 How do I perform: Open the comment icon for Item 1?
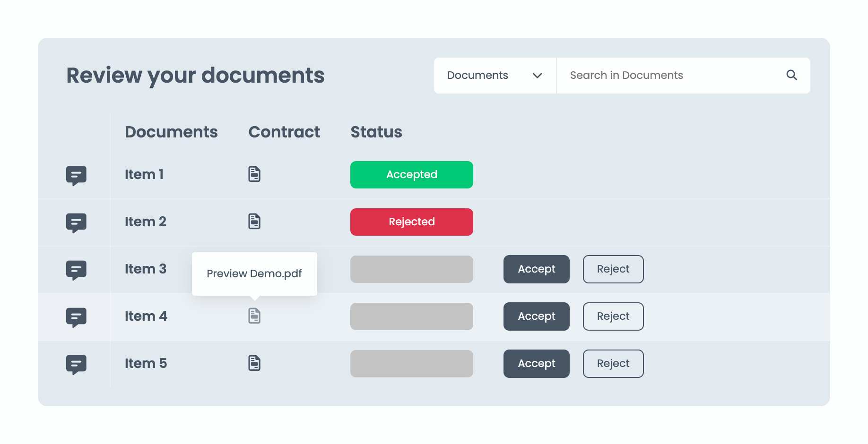pyautogui.click(x=76, y=175)
